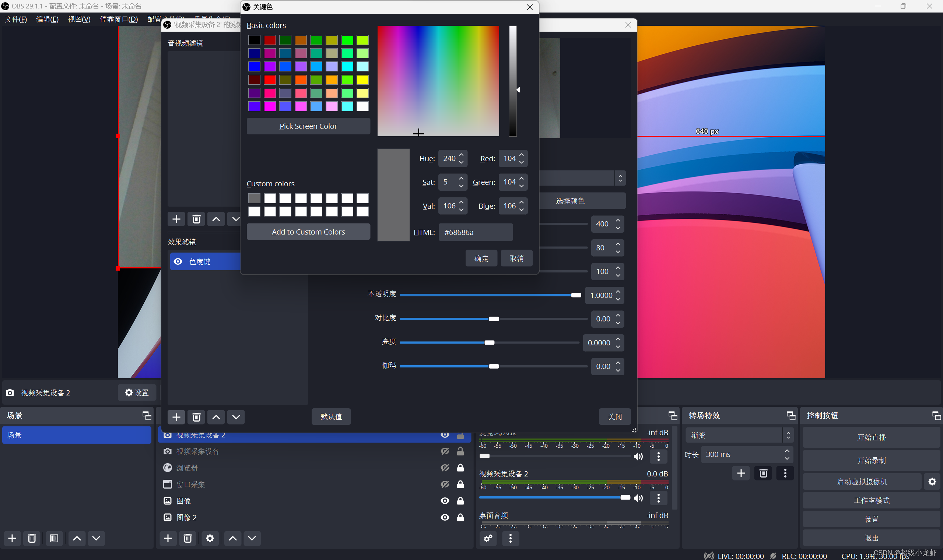Open source properties gear icon
This screenshot has width=943, height=560.
coord(210,538)
